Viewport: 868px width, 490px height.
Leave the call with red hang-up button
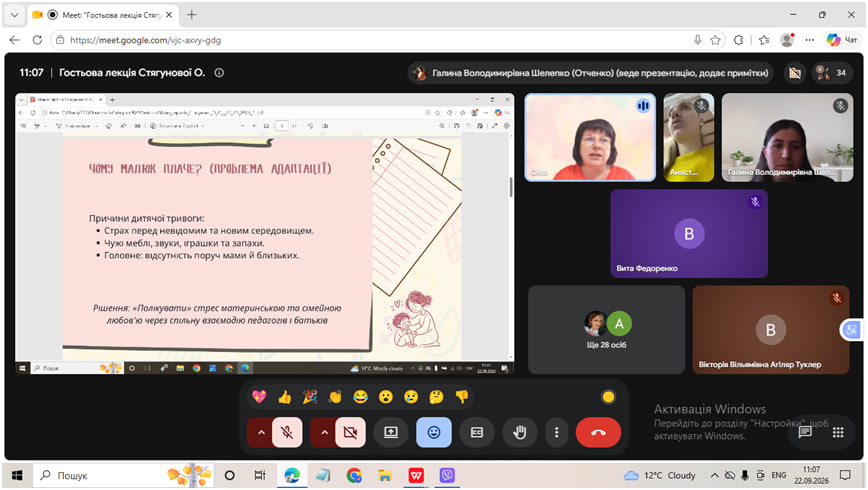598,432
